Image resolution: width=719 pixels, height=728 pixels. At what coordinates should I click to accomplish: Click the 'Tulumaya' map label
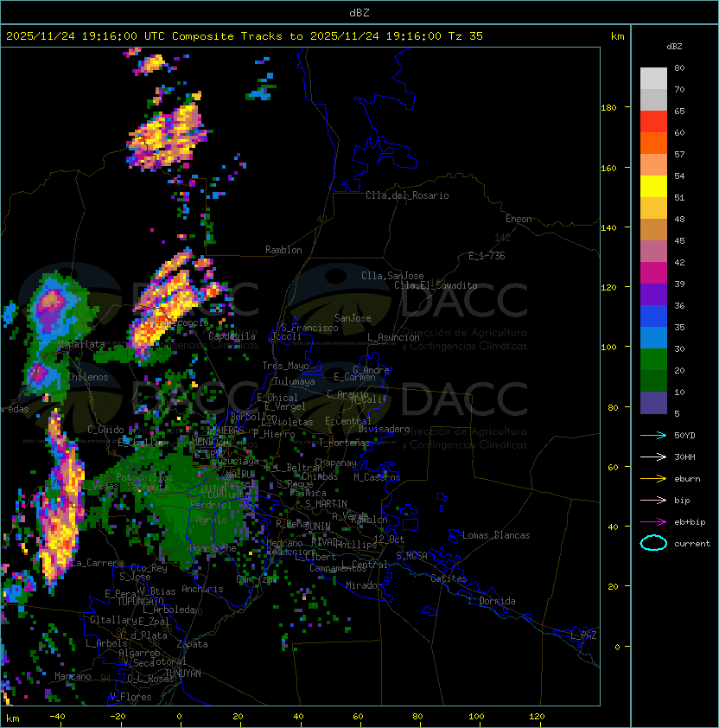click(295, 381)
